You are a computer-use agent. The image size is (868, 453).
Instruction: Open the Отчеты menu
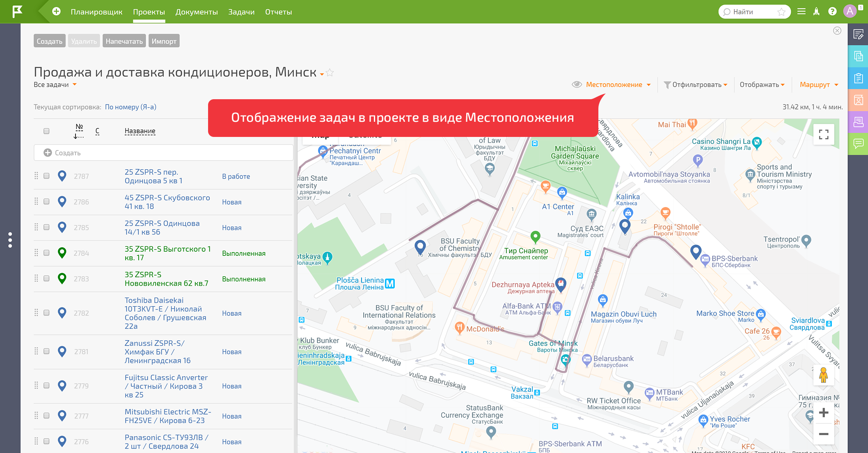[x=278, y=12]
